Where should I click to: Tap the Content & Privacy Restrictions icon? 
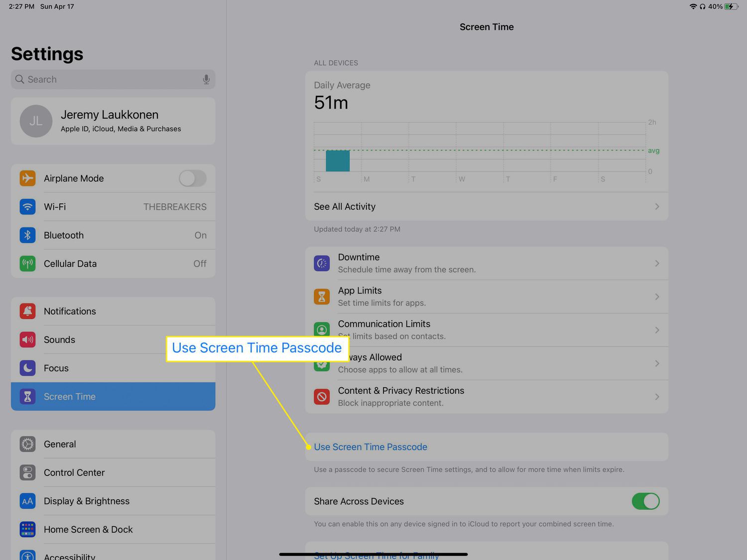click(322, 397)
